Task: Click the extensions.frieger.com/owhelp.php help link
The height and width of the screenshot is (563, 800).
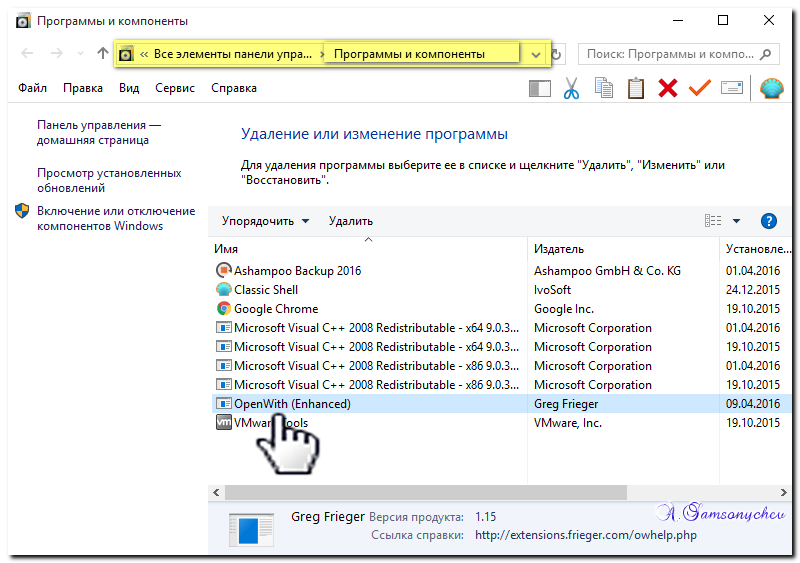Action: (x=586, y=534)
